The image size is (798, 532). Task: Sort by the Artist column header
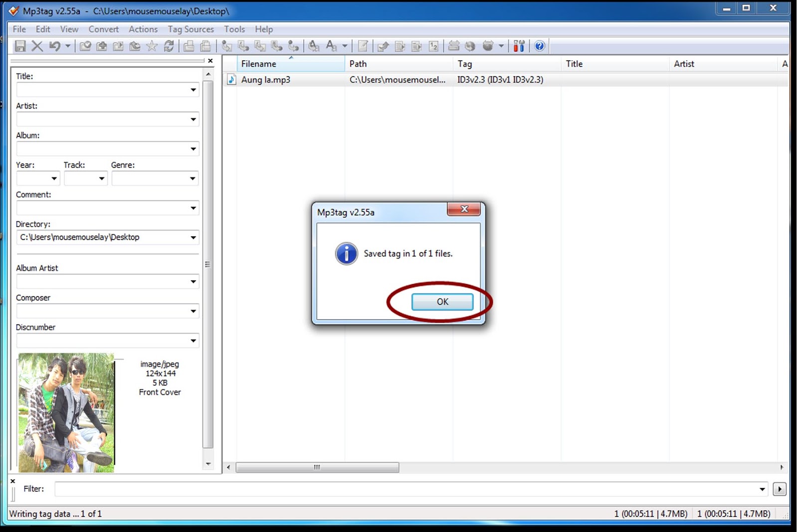click(x=723, y=64)
